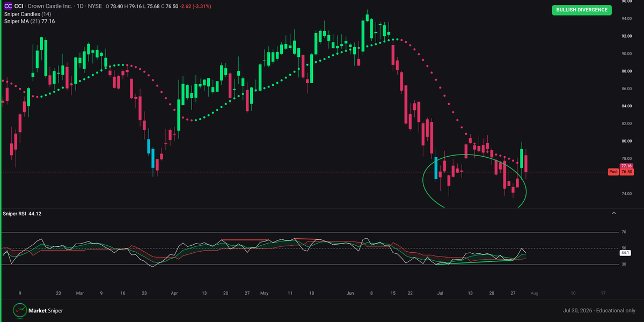Screen dimensions: 644x322
Task: Click the 10 date axis label
Action: coord(573,294)
